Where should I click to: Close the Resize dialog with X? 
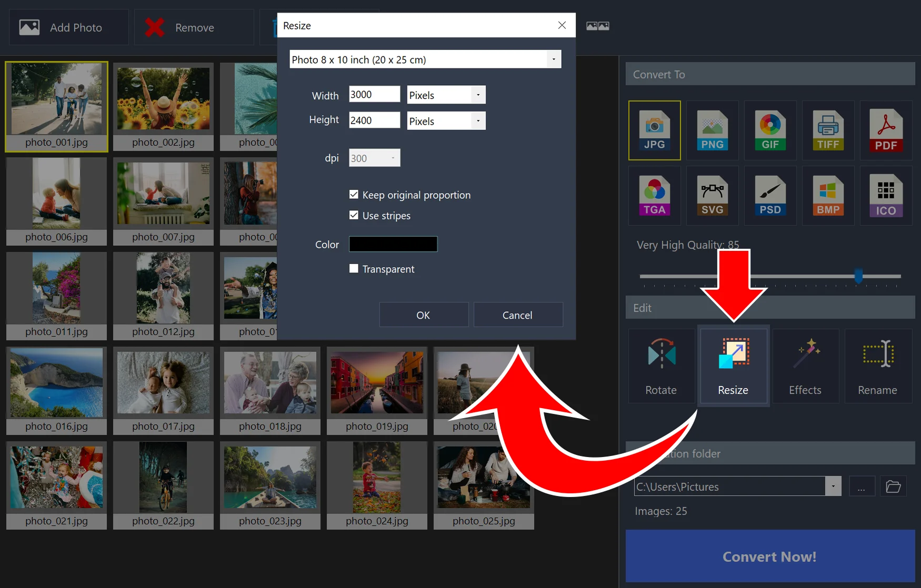click(x=562, y=25)
